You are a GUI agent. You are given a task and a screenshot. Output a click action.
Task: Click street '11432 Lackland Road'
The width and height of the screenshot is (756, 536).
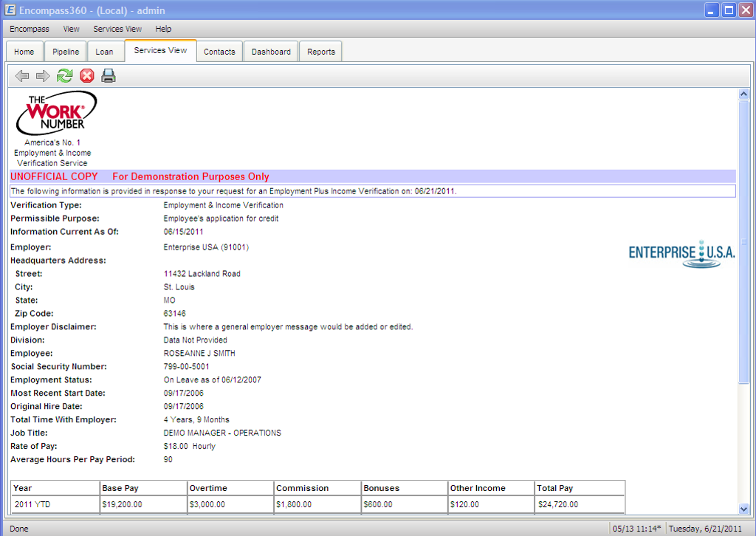pyautogui.click(x=202, y=274)
